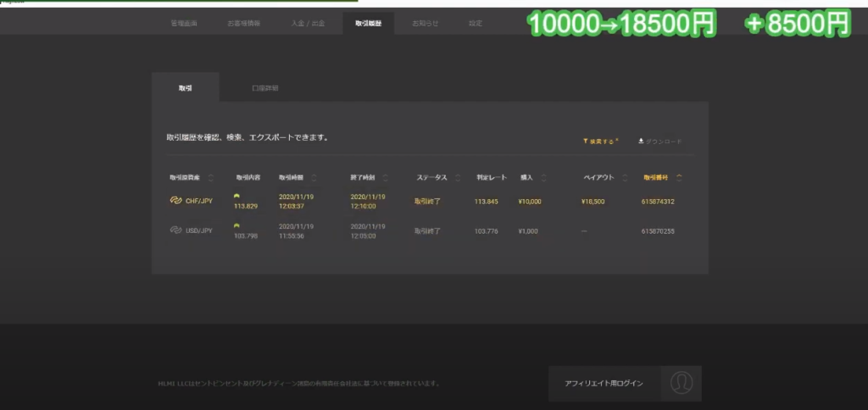Image resolution: width=868 pixels, height=410 pixels.
Task: Open the 設定 tab
Action: point(476,23)
